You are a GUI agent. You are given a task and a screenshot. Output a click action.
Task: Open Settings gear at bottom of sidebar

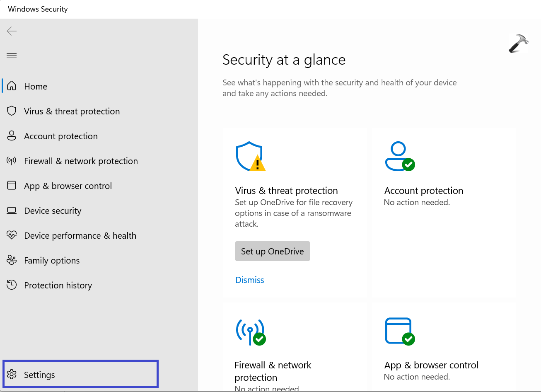coord(12,375)
